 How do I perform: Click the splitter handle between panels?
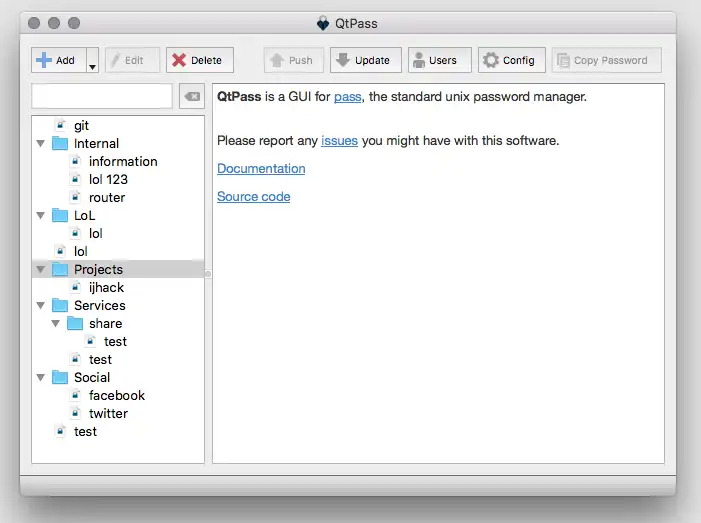(208, 274)
